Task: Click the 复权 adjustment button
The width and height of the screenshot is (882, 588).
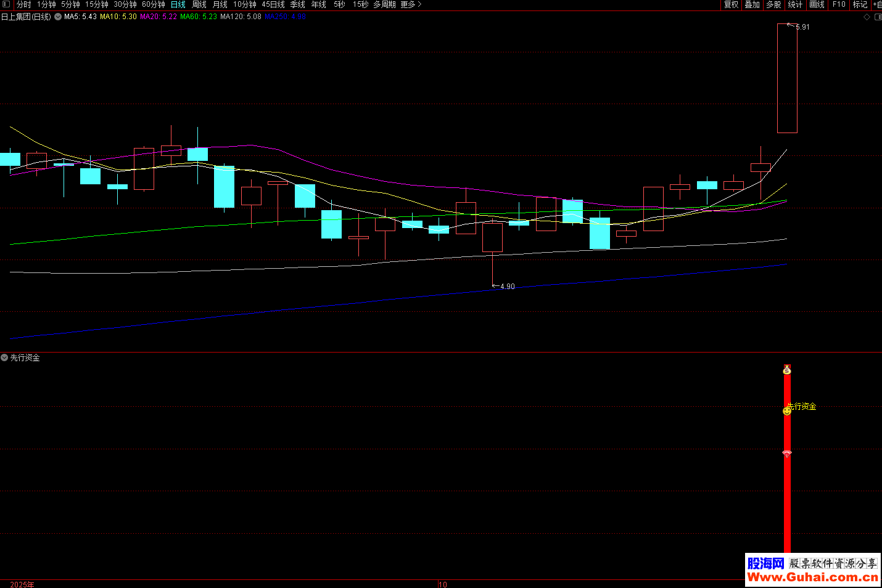Action: (731, 4)
